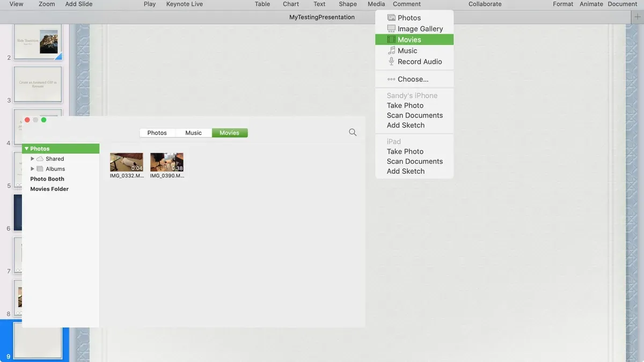Select Choose... from Media menu
Image resolution: width=644 pixels, height=362 pixels.
(414, 79)
